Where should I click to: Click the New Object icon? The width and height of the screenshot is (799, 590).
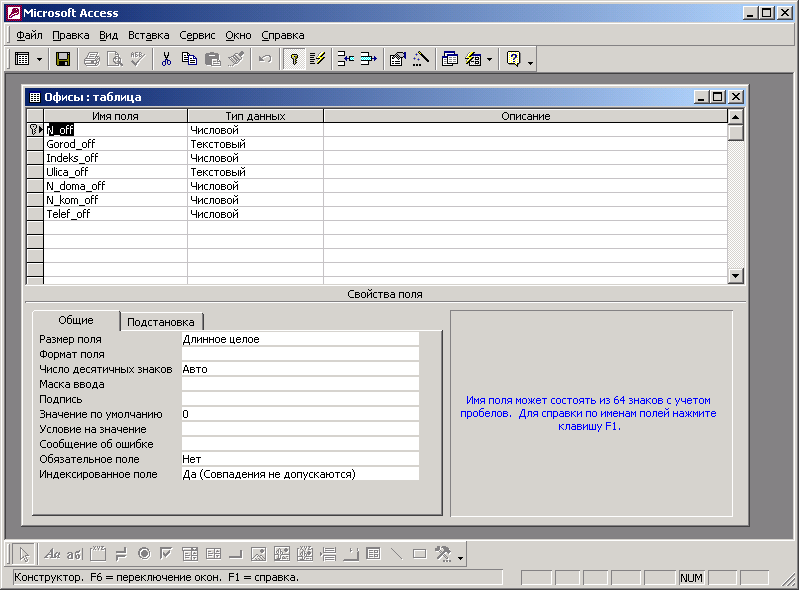pos(473,59)
